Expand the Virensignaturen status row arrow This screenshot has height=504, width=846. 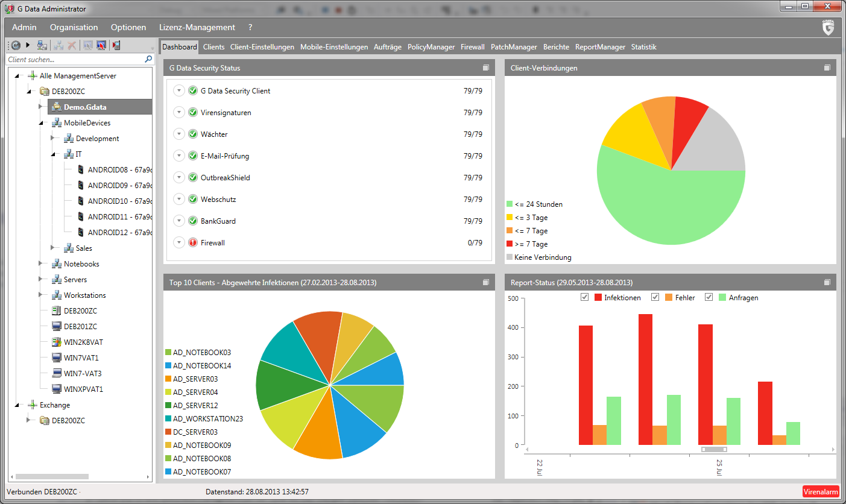178,113
